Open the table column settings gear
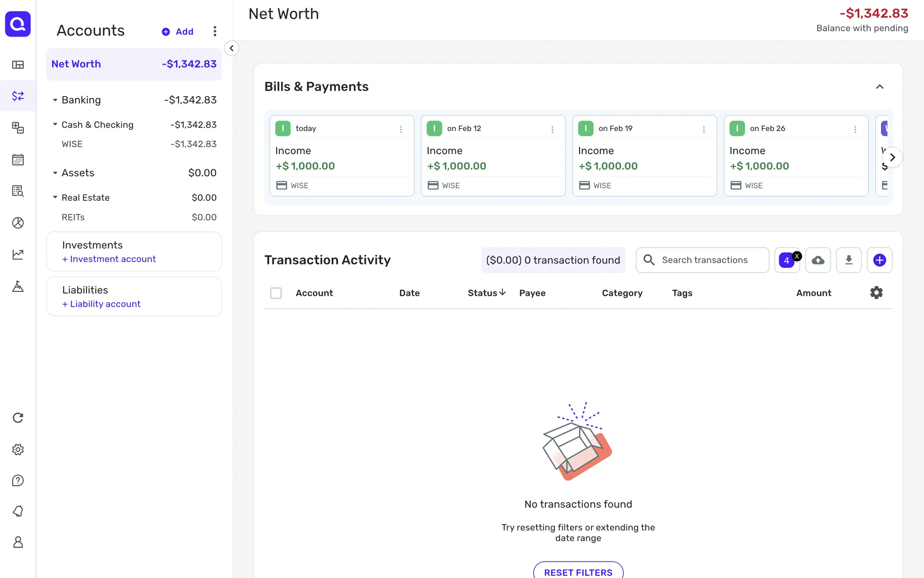Screen dimensions: 924x578 pos(876,293)
